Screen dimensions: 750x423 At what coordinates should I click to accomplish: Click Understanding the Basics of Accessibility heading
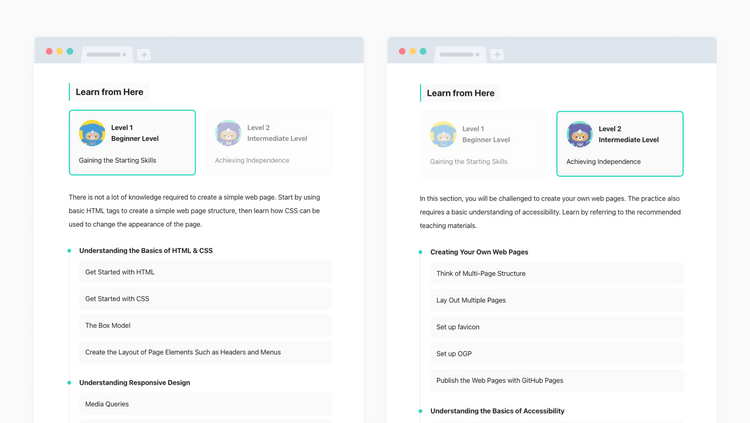click(497, 411)
